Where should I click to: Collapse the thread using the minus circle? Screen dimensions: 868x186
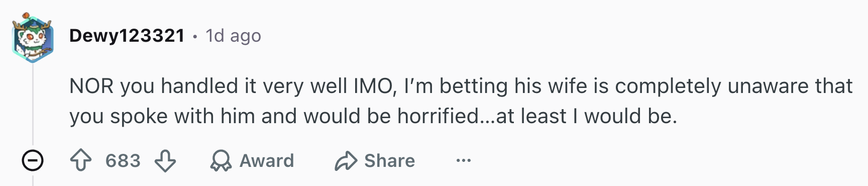pyautogui.click(x=33, y=161)
